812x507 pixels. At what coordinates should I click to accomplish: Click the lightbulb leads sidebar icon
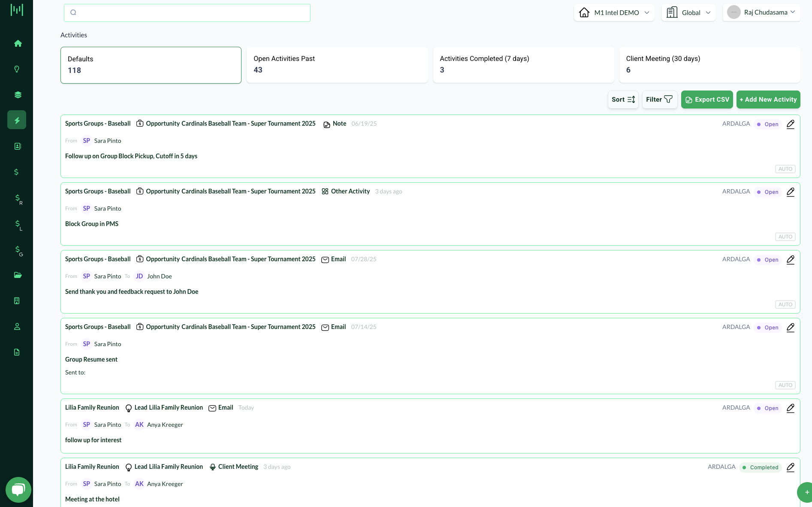[17, 69]
